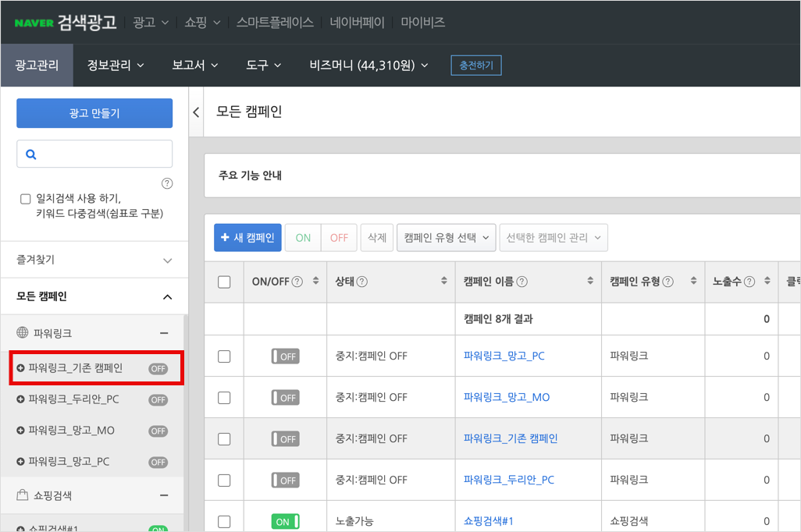Open help icon above 일치검색 option
The image size is (801, 532).
(167, 183)
